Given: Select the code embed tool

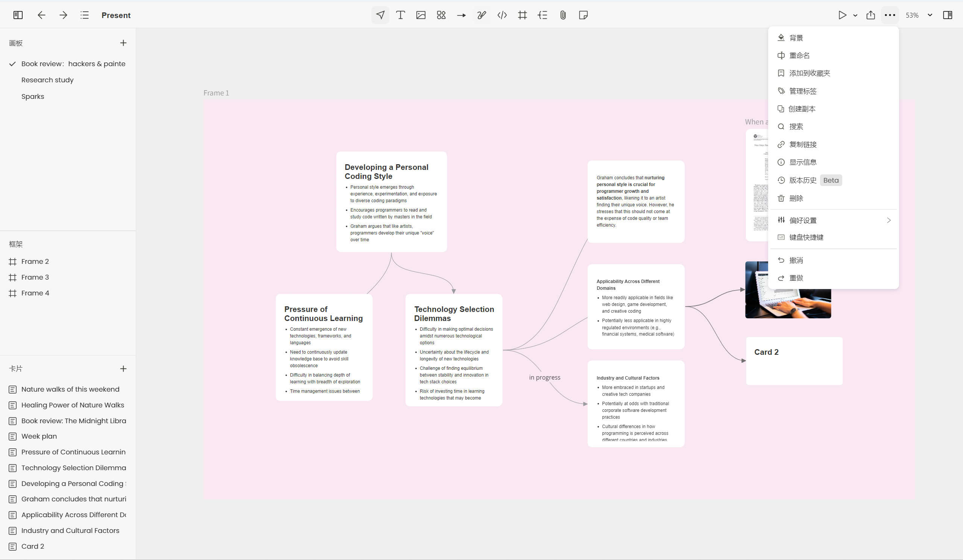Looking at the screenshot, I should (502, 15).
